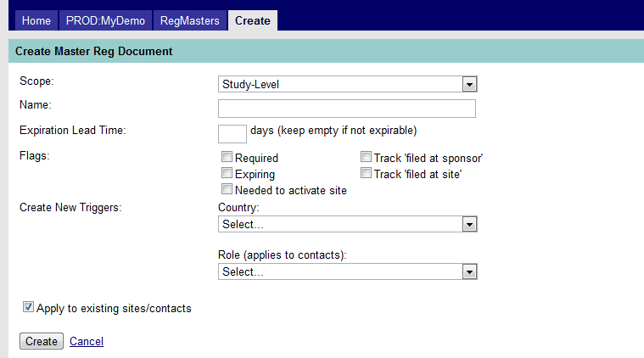Image resolution: width=644 pixels, height=358 pixels.
Task: Toggle Track 'filed at site' checkbox
Action: coord(366,173)
